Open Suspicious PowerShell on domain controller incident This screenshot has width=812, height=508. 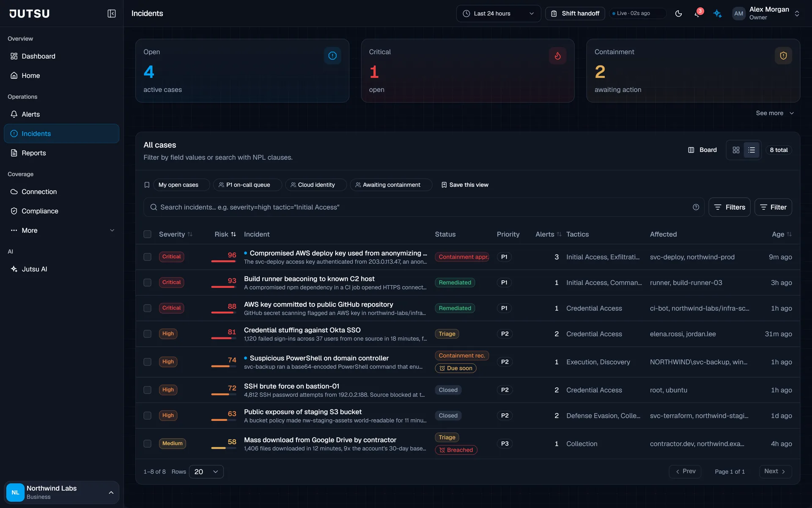click(x=319, y=358)
